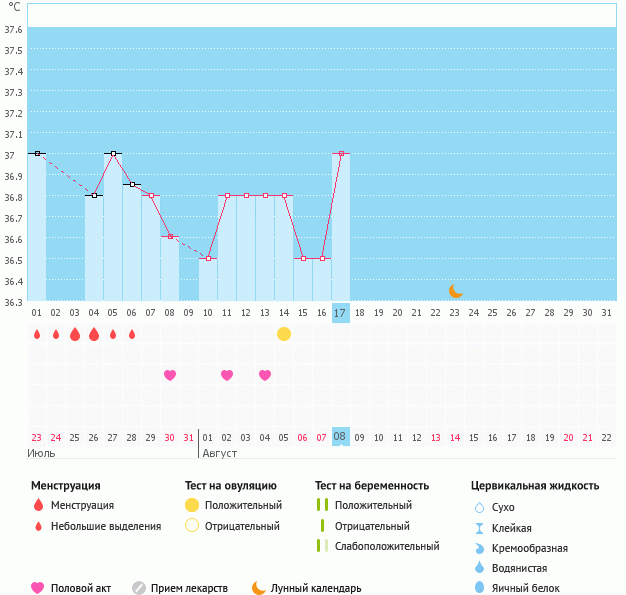The width and height of the screenshot is (626, 595).
Task: Click the positive ovulation test circle on day 14
Action: pos(284,334)
